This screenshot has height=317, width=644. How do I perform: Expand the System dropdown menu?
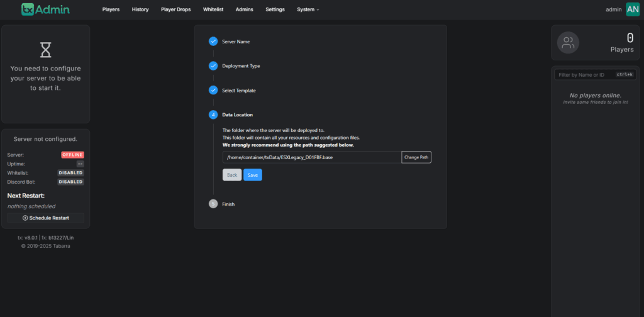click(x=308, y=9)
